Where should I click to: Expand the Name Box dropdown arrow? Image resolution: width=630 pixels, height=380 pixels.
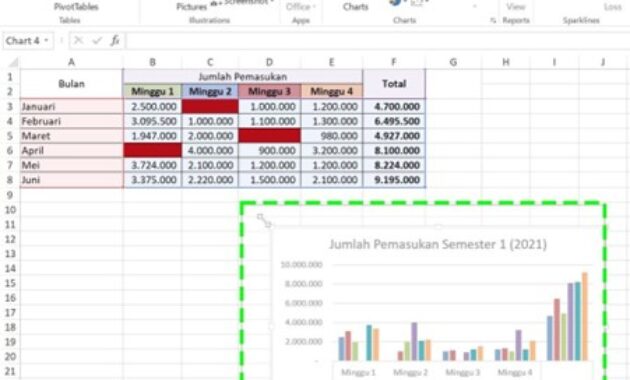(47, 41)
